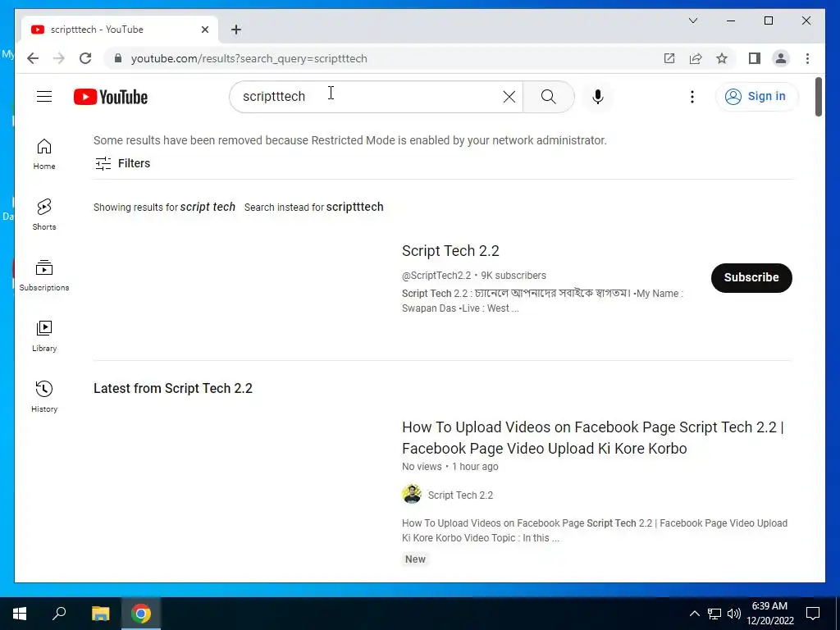Click script tech suggested results link
This screenshot has height=630, width=840.
click(x=208, y=207)
